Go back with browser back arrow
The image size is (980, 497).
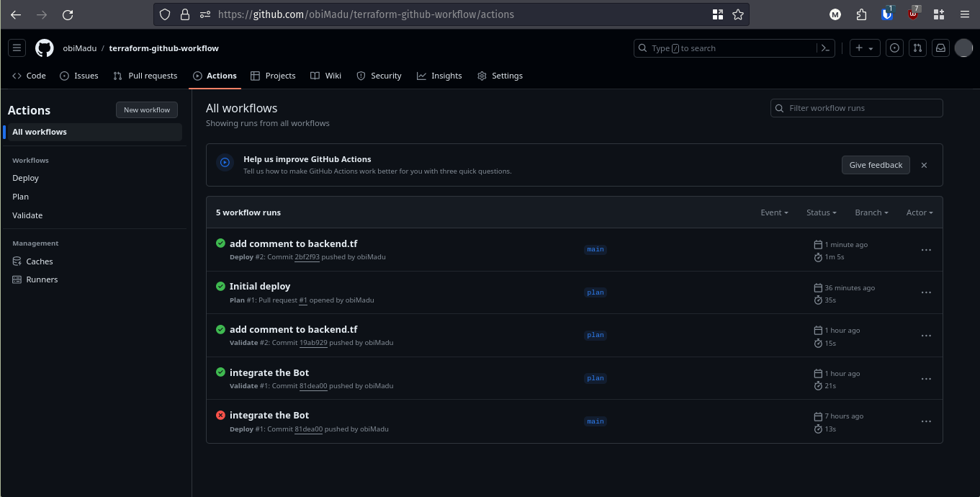point(16,14)
